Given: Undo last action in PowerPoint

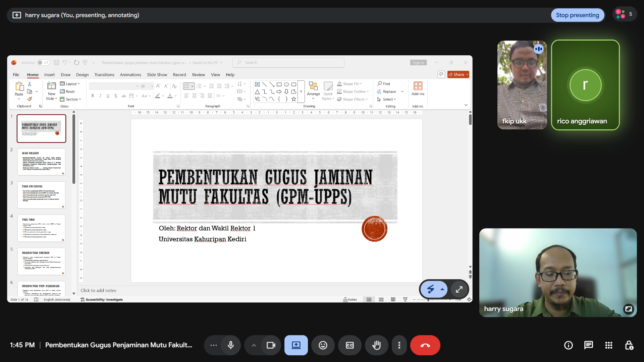Looking at the screenshot, I should click(65, 63).
